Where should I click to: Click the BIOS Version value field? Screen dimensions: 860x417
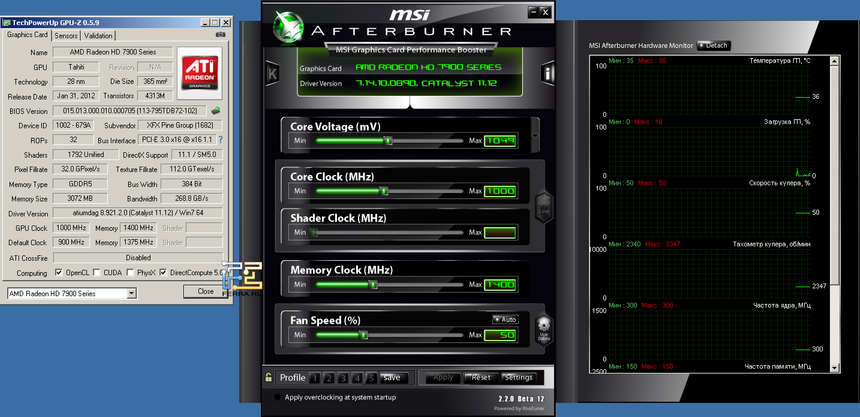click(x=131, y=111)
